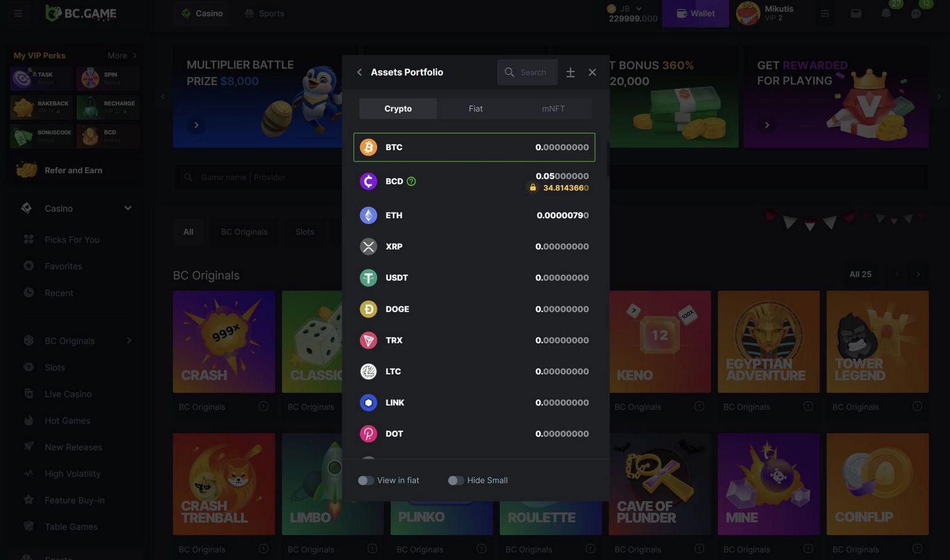Open the Egyptian Adventure game thumbnail
The height and width of the screenshot is (560, 950).
point(769,342)
